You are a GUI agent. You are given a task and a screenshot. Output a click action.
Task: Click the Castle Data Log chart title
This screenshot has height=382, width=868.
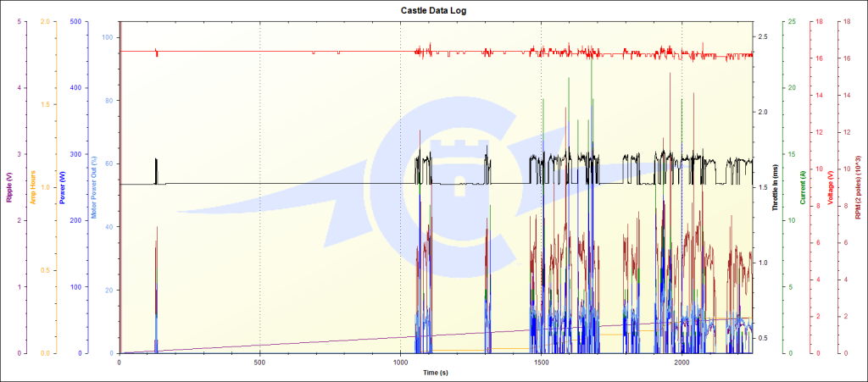tap(433, 10)
